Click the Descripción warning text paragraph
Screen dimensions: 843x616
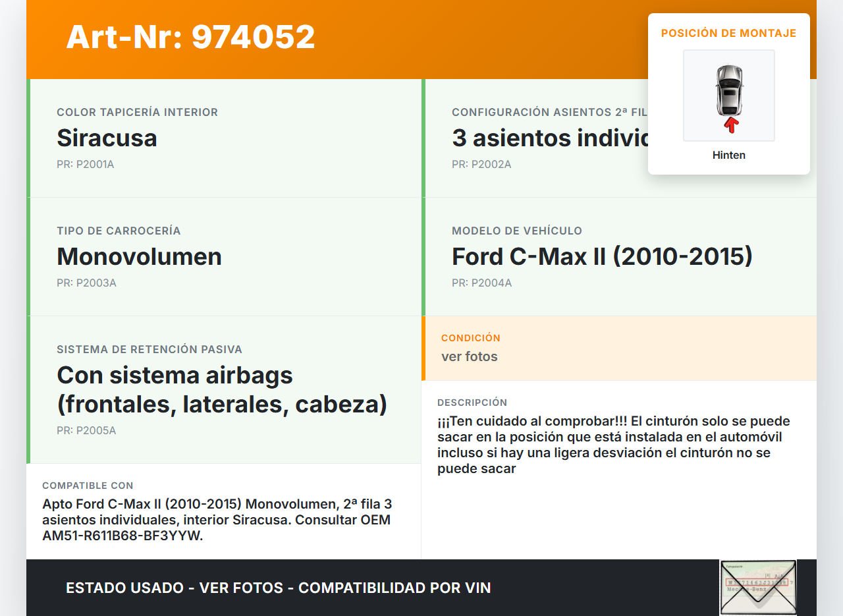[612, 445]
